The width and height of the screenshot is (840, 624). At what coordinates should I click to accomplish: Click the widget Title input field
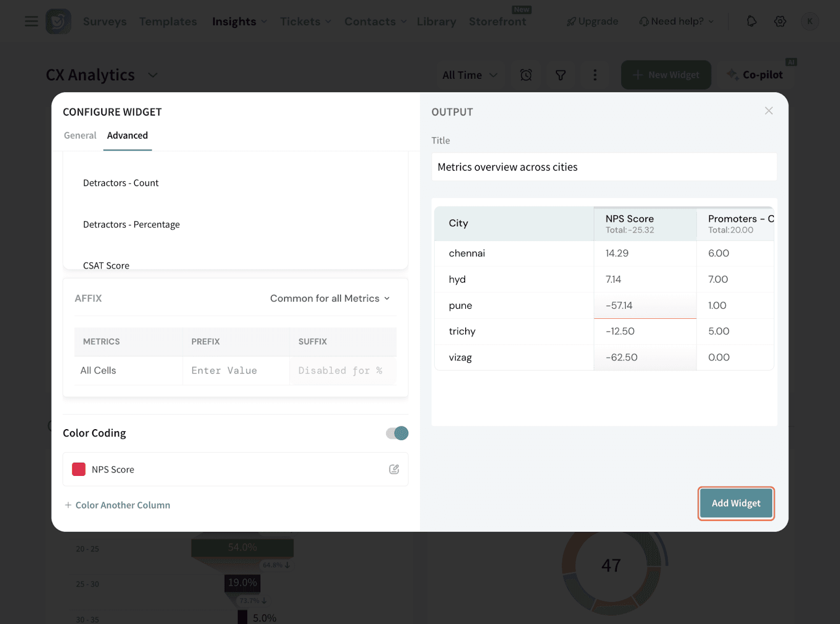pyautogui.click(x=604, y=167)
